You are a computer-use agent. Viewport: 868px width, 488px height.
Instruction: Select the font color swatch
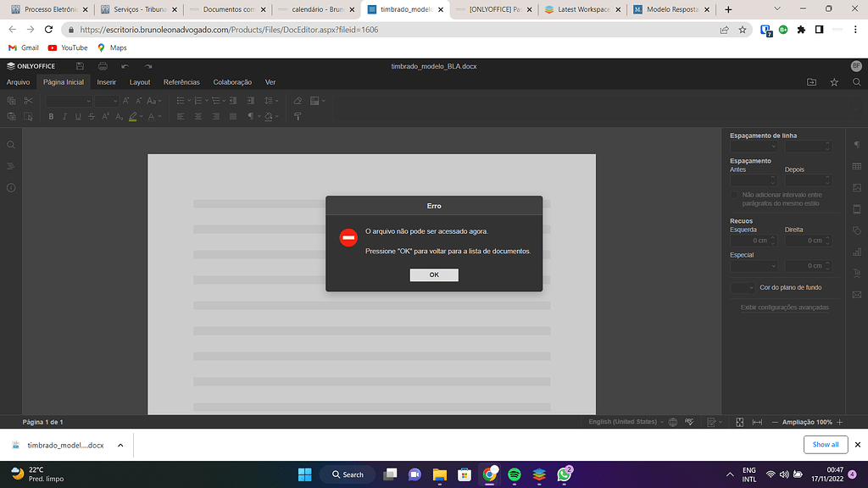(x=152, y=116)
